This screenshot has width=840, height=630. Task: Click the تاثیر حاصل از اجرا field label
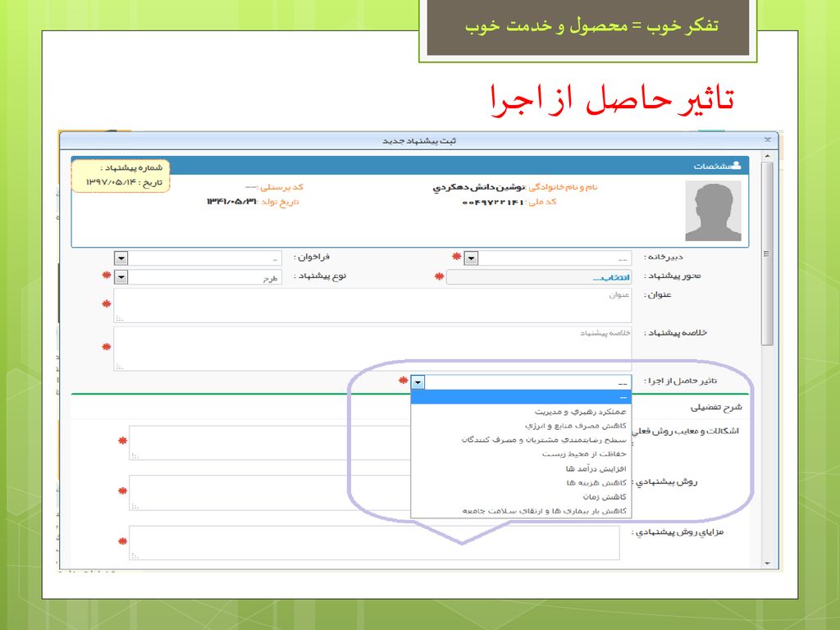pos(680,381)
